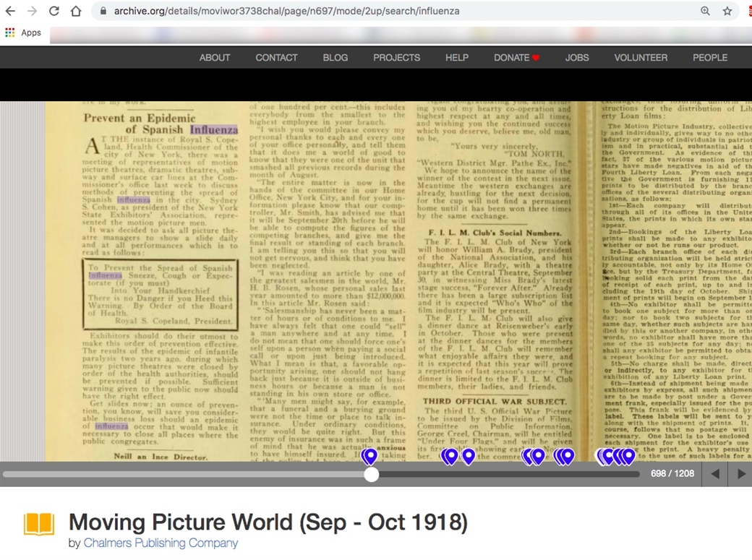
Task: Click Moving Picture World book title
Action: point(268,522)
